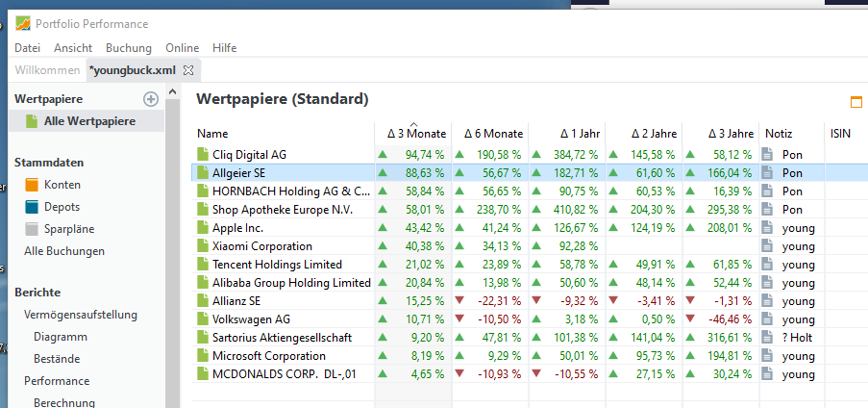Click the orange Konten icon in sidebar
The image size is (868, 408).
pos(32,185)
